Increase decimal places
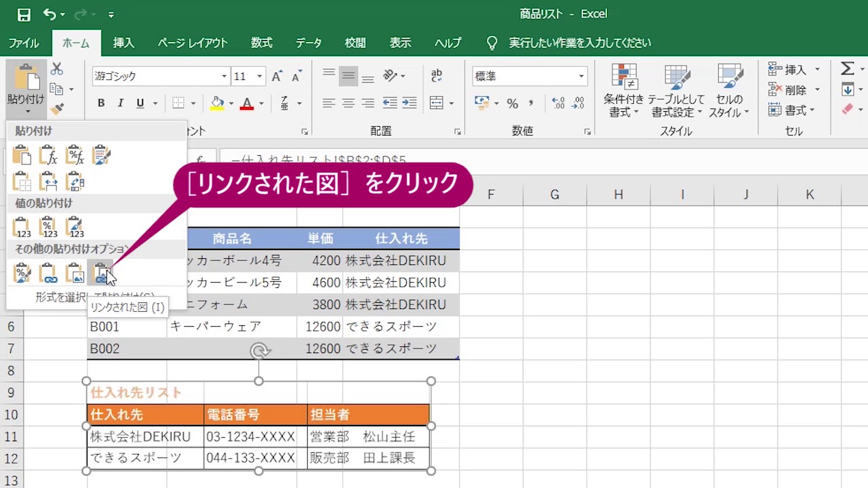Screen dimensions: 868x488 558,103
